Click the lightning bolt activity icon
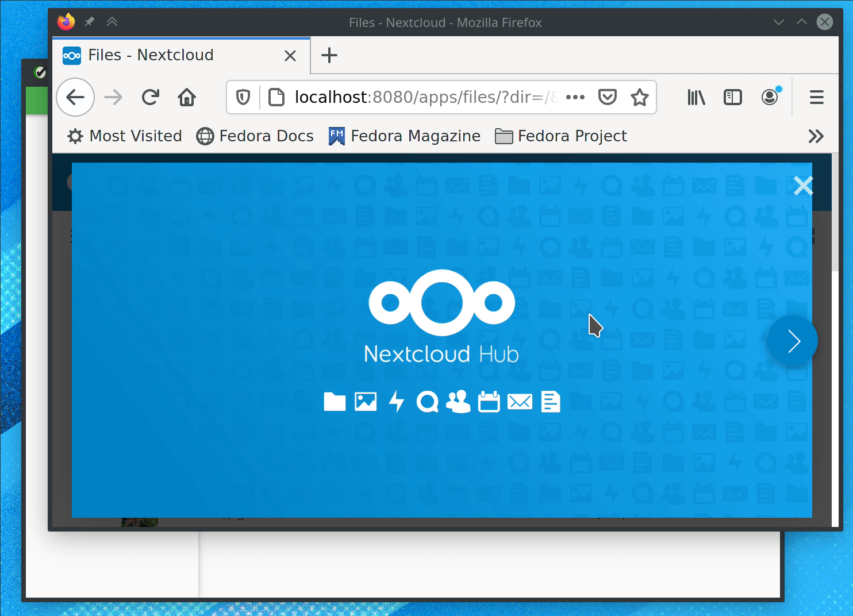Image resolution: width=853 pixels, height=616 pixels. 397,402
